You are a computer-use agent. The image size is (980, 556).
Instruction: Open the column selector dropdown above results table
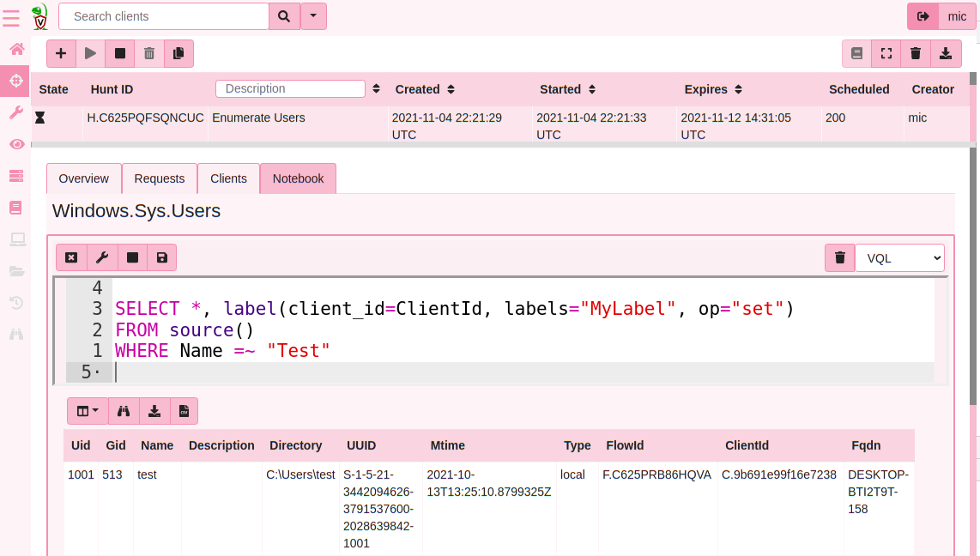coord(88,411)
